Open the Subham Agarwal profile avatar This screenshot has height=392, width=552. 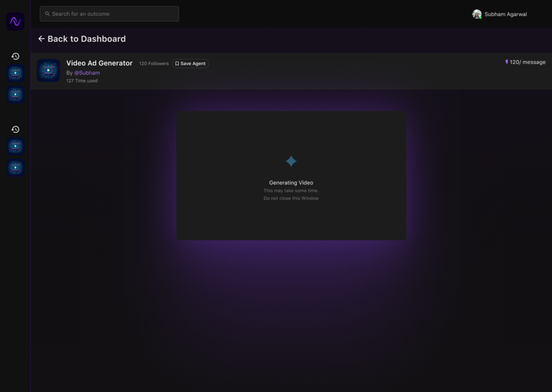(477, 15)
